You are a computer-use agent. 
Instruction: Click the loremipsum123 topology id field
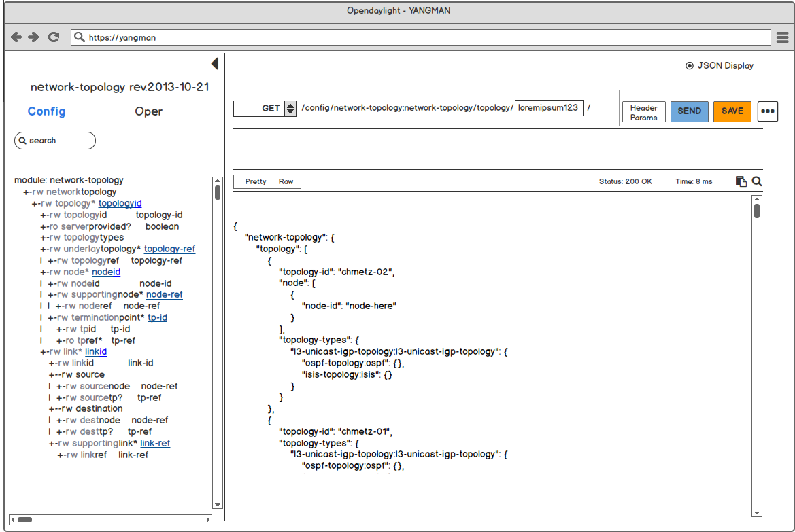(x=549, y=108)
